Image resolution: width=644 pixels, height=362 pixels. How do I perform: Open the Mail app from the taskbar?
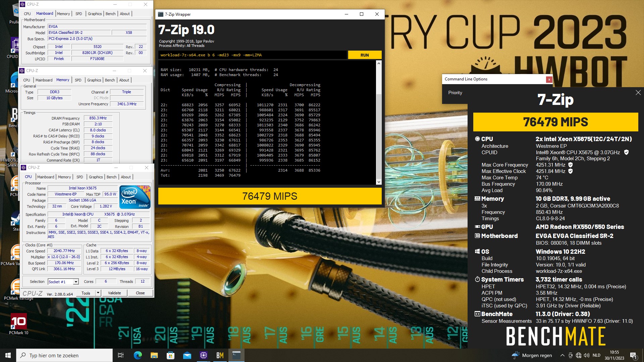coord(187,355)
